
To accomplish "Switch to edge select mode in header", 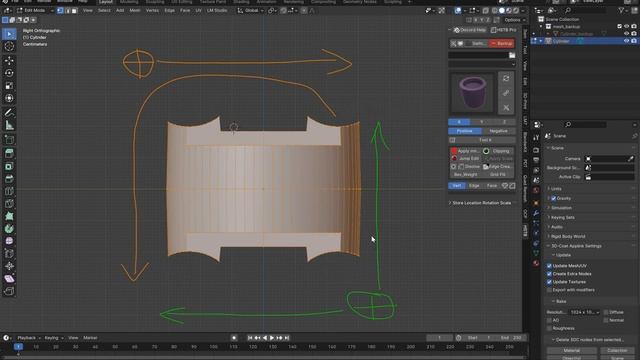I will tap(67, 11).
